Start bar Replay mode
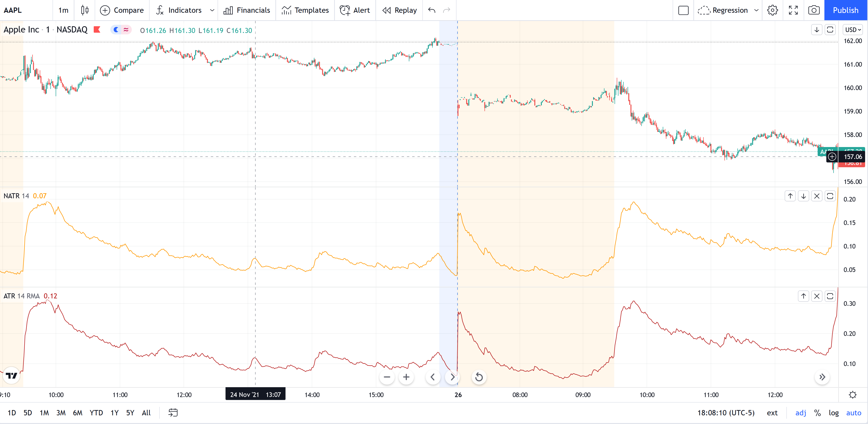The width and height of the screenshot is (868, 424). 400,10
